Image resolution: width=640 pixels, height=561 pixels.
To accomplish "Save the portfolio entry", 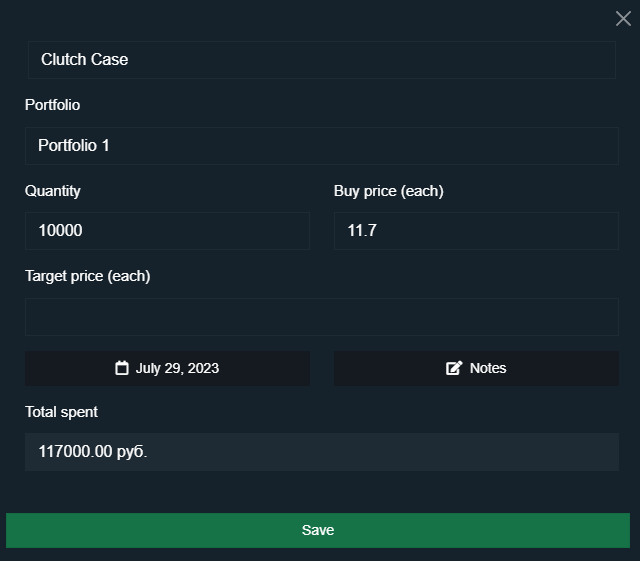I will pos(318,530).
